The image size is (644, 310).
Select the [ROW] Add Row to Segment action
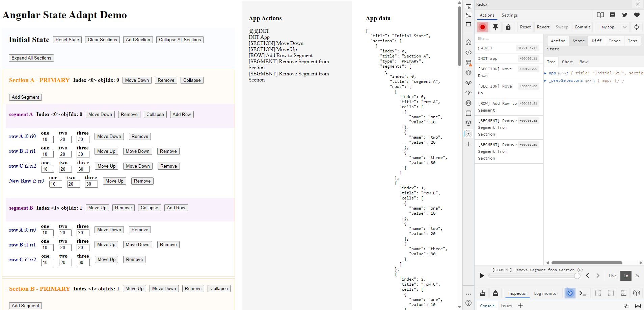coord(509,107)
